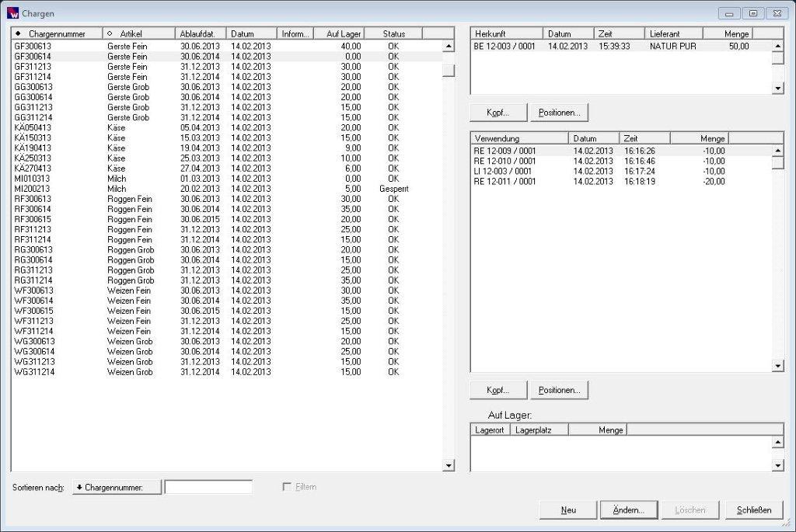Click the Chargen window app icon
The height and width of the screenshot is (532, 796).
coord(13,13)
